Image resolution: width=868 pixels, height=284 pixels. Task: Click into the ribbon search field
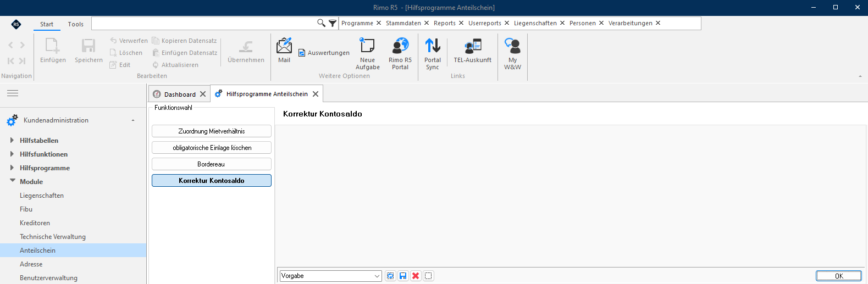[203, 23]
